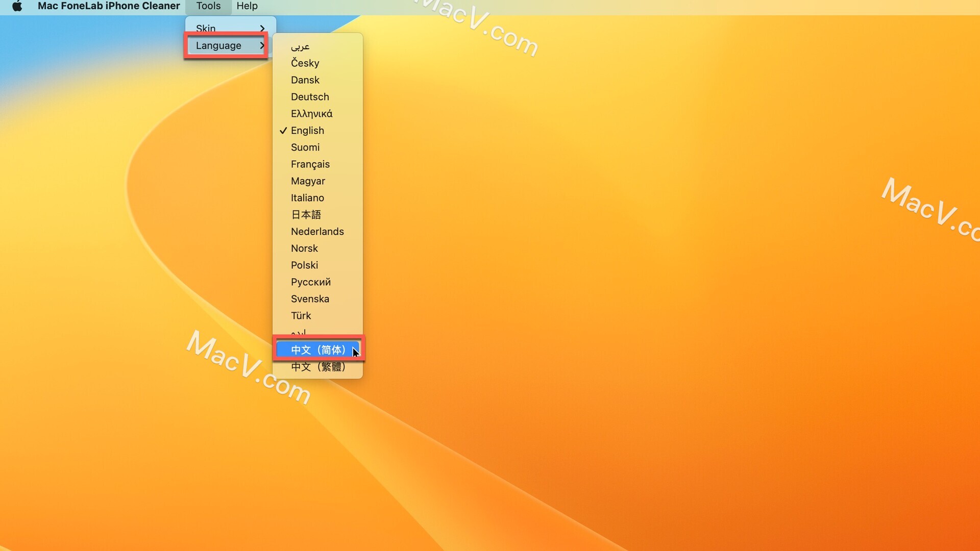Choose 中文（繁體） language
Image resolution: width=980 pixels, height=551 pixels.
pos(317,367)
